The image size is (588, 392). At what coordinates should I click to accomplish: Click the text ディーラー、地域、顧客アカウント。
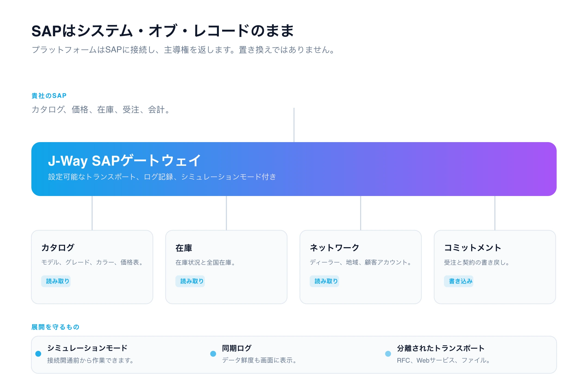[360, 262]
